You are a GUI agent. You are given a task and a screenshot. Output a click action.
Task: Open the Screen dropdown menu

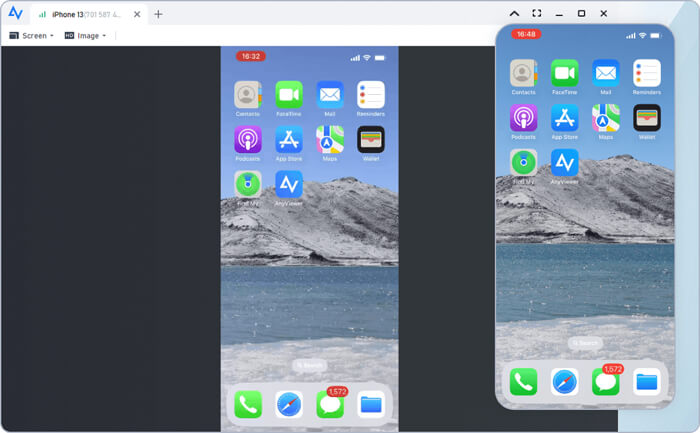click(31, 36)
